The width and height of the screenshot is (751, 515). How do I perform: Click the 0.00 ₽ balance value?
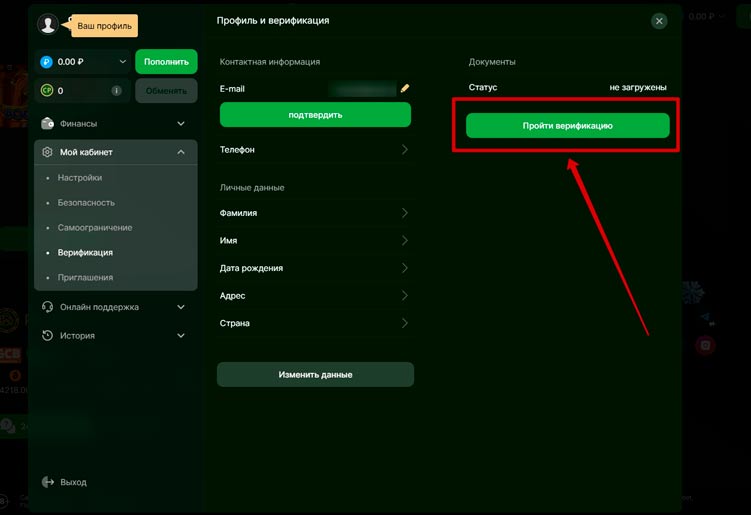click(x=70, y=62)
